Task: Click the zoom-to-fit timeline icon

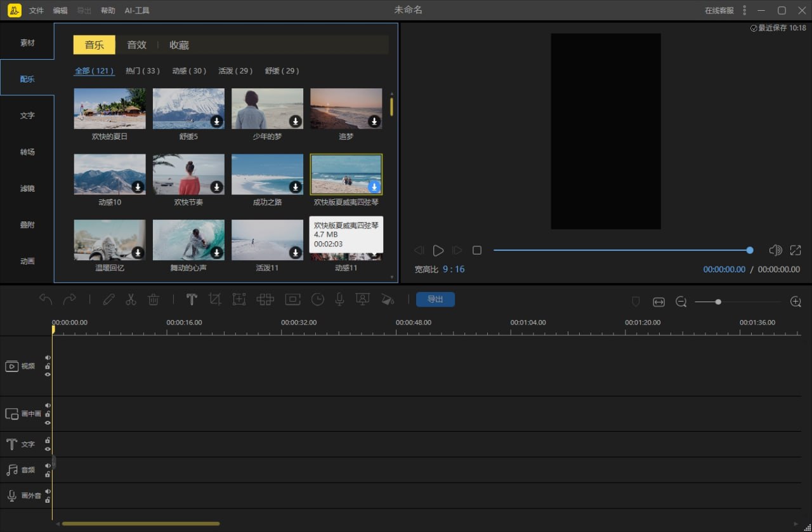Action: [x=658, y=302]
